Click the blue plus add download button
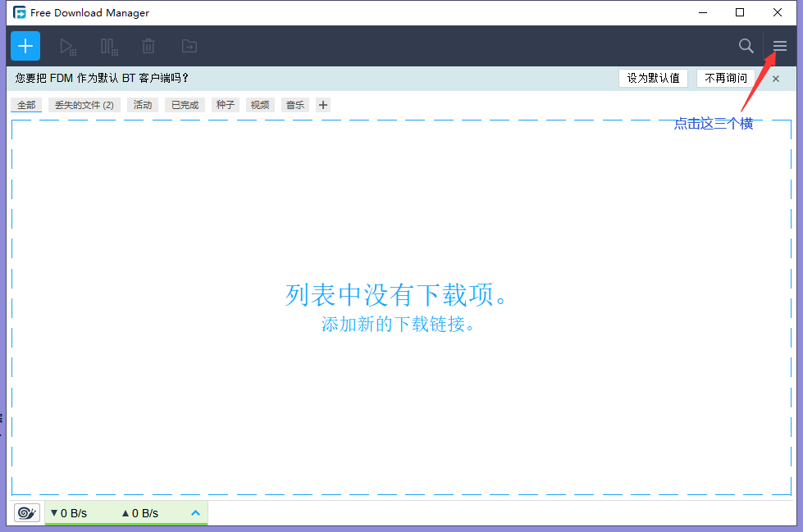The height and width of the screenshot is (532, 803). pos(25,46)
